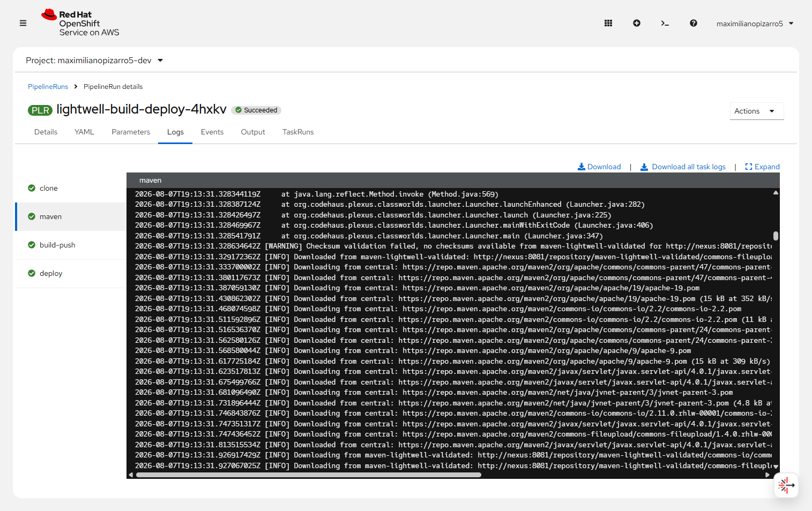Open the floating AI assistant button

[x=786, y=485]
